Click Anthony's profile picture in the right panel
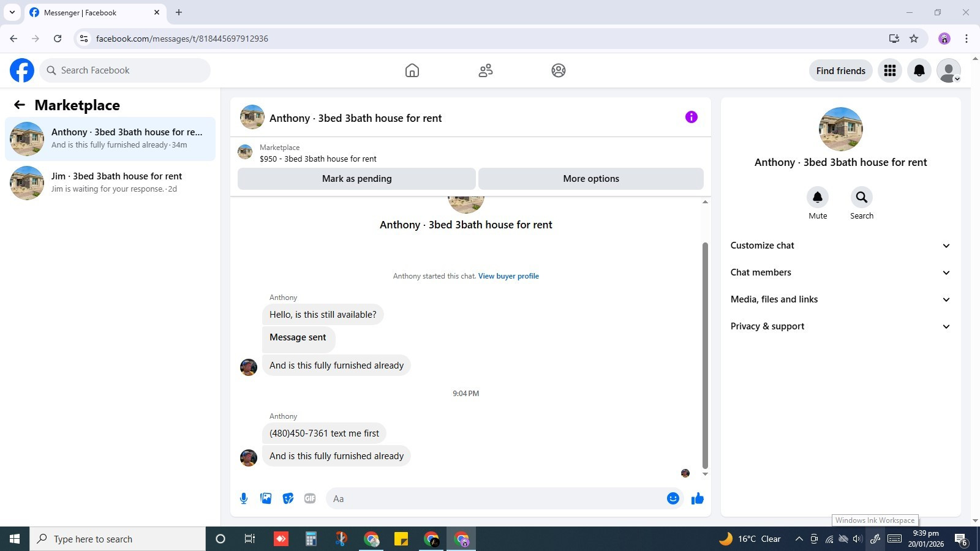Screen dimensions: 980x551 (x=841, y=129)
